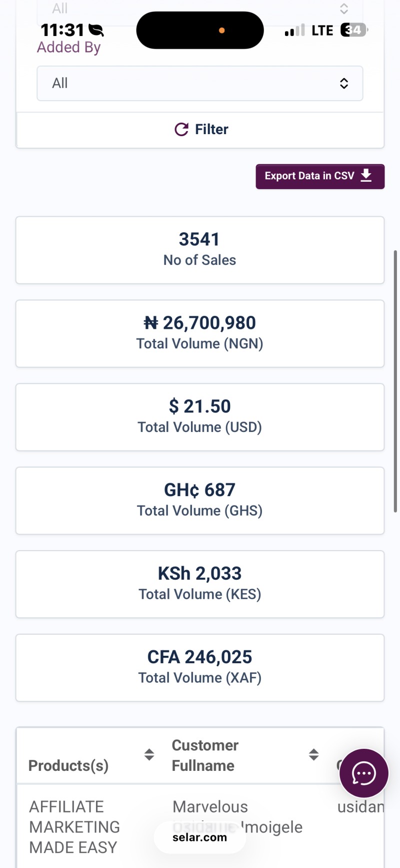This screenshot has height=868, width=400.
Task: Select the Total Volume (USD) card
Action: click(x=200, y=417)
